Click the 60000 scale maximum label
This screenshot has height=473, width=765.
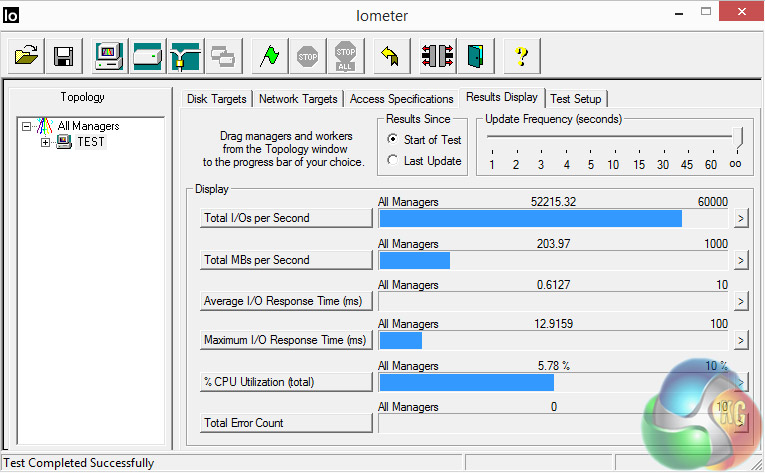712,202
